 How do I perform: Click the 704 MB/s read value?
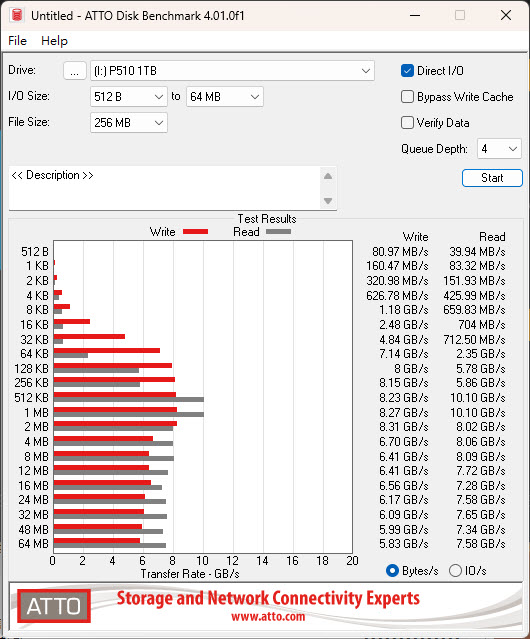(x=482, y=325)
